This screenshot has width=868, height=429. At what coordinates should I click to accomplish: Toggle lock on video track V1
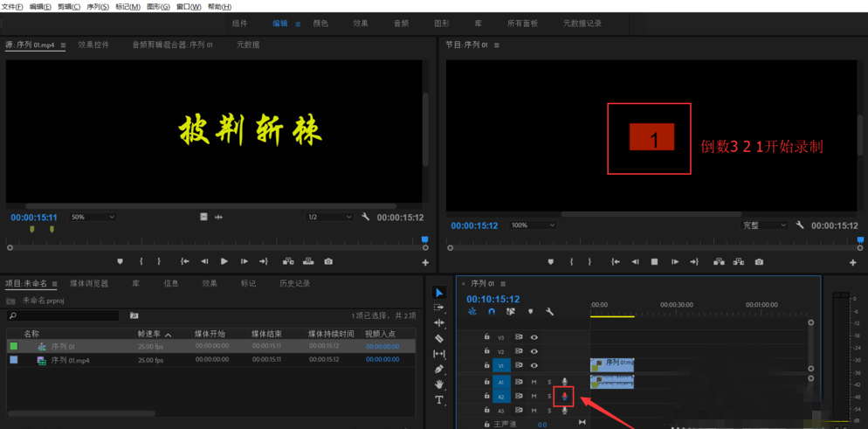487,366
